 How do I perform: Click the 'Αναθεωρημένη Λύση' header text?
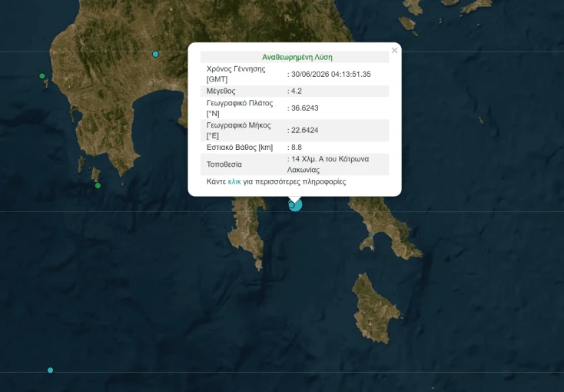click(x=297, y=57)
